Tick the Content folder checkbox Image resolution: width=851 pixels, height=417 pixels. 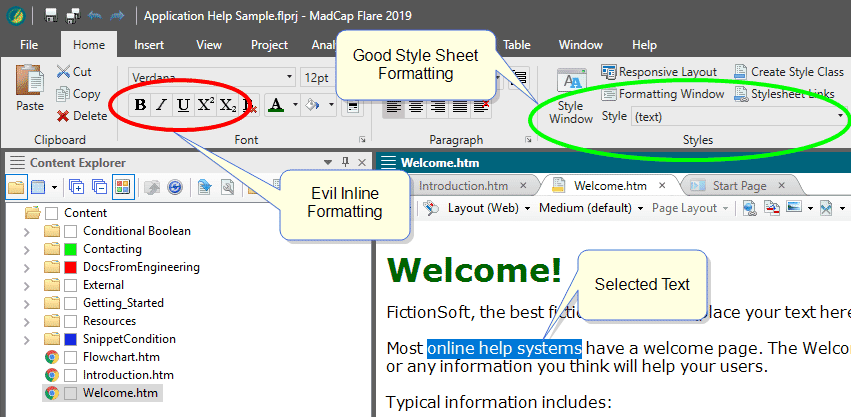tap(52, 213)
